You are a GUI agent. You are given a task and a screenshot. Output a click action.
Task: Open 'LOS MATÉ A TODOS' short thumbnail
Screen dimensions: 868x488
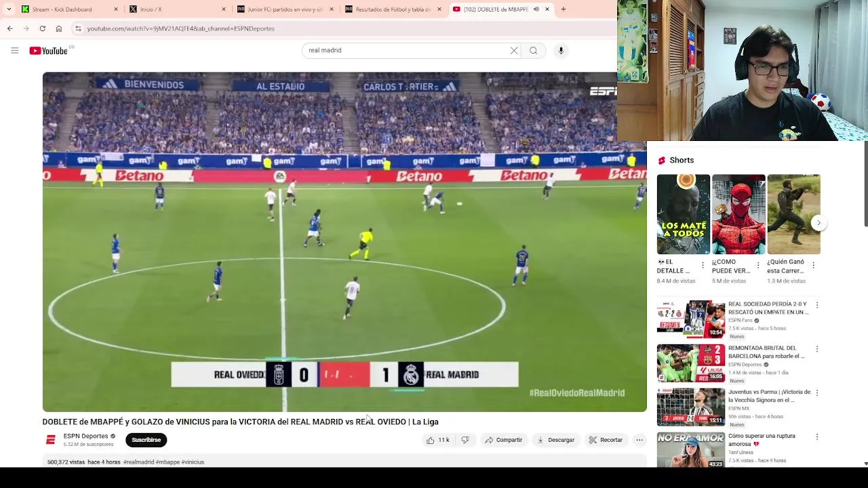pos(684,214)
